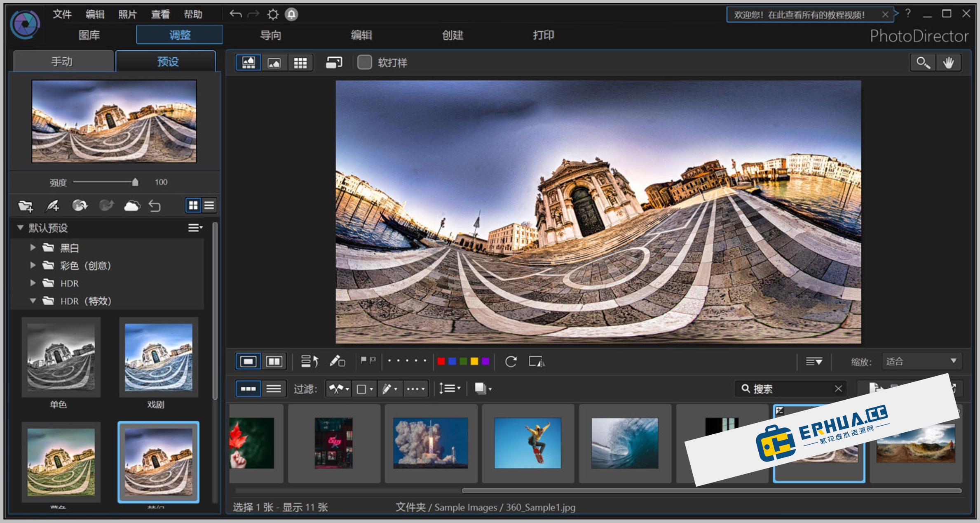Image resolution: width=980 pixels, height=523 pixels.
Task: Toggle side-by-side compare view below the image
Action: 274,361
